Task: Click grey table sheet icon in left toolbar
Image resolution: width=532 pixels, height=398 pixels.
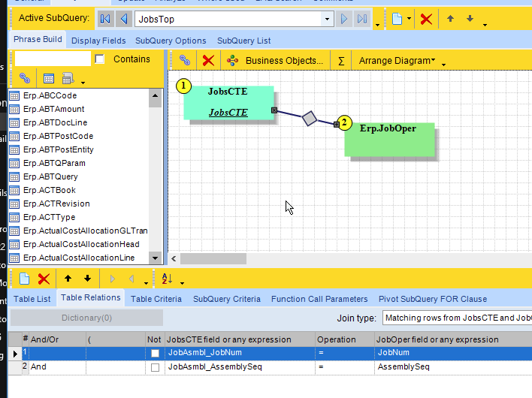Action: point(68,79)
